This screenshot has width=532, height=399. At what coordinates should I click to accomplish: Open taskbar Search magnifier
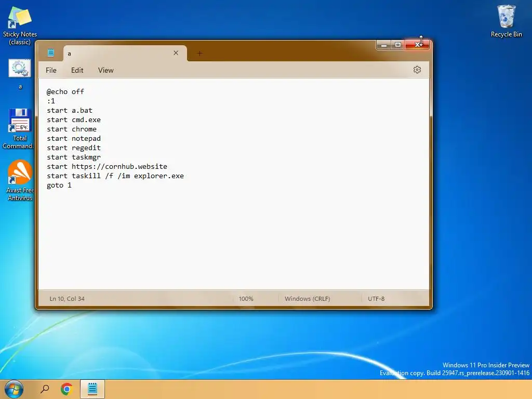(45, 389)
